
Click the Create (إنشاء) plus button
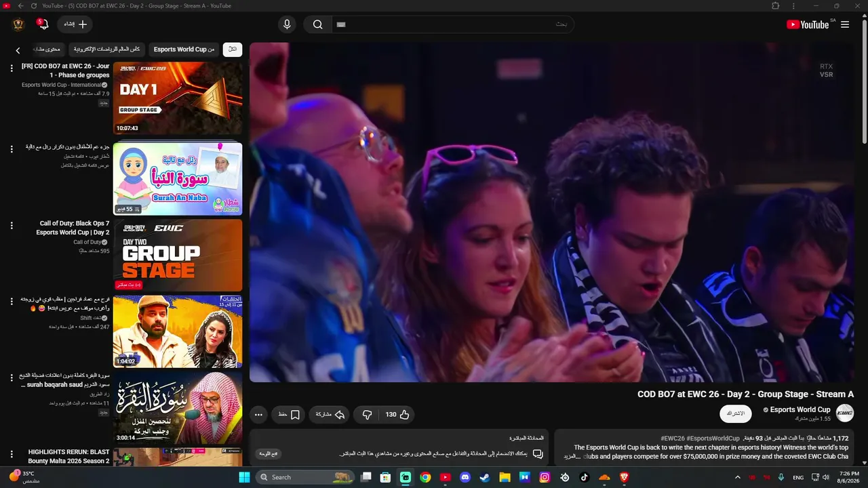tap(75, 24)
